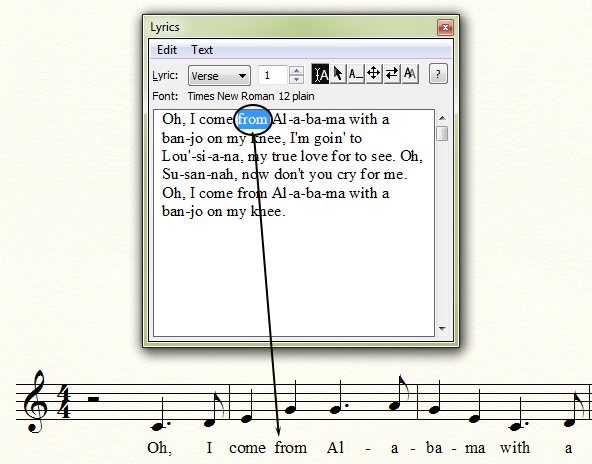Select the Shift Lyrics arrows tool
The width and height of the screenshot is (592, 464).
coord(392,74)
